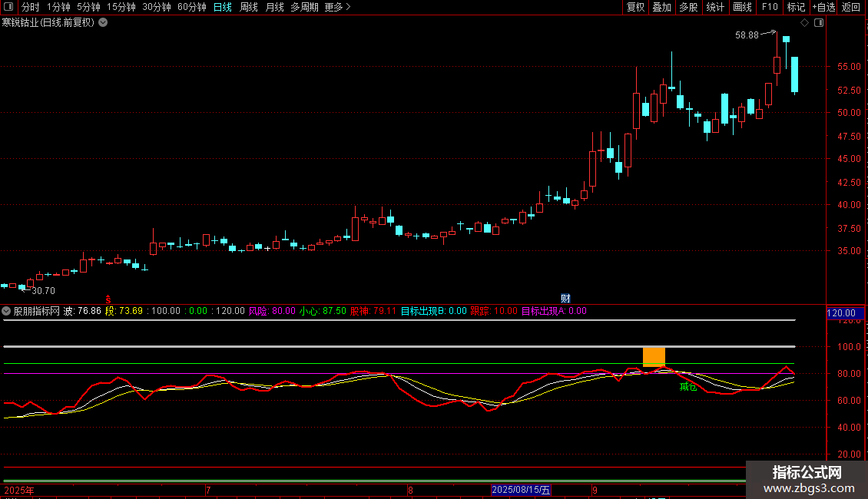This screenshot has width=868, height=499.
Task: Click the 返回 back button
Action: point(851,7)
